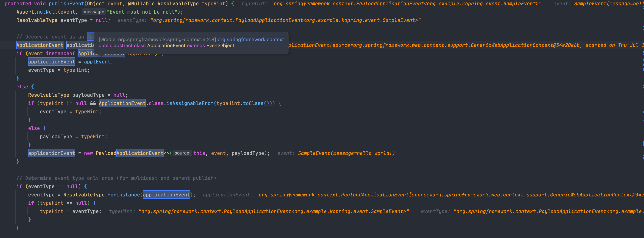Viewport: 644px width, 238px height.
Task: Click the notNull method call
Action: click(x=47, y=12)
